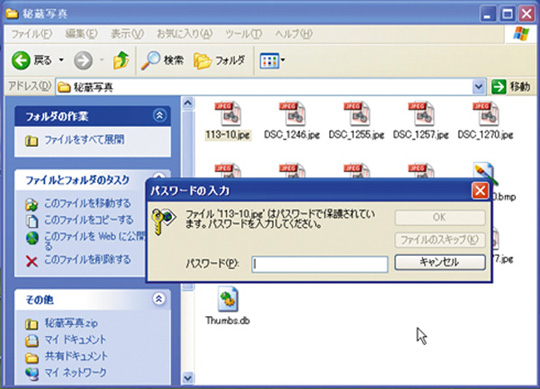Click このファイルを移動する link

(x=87, y=203)
